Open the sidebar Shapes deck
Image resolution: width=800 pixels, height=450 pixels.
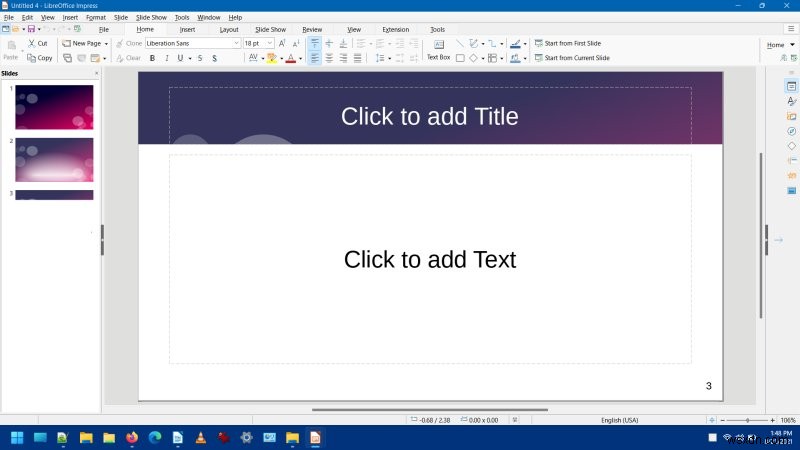791,146
